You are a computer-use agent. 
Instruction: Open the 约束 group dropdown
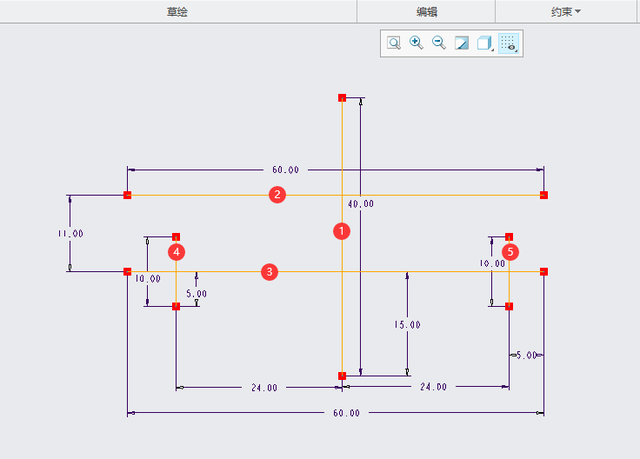566,12
